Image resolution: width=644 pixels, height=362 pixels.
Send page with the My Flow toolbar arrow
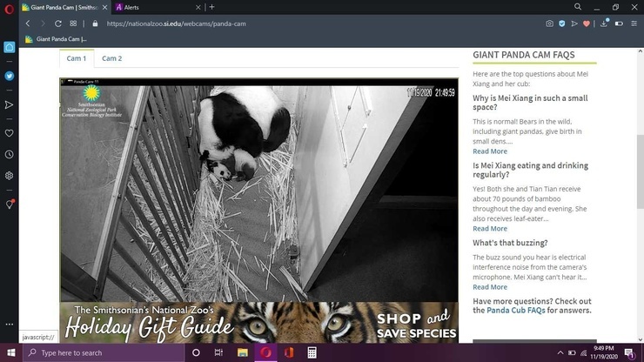tap(574, 23)
